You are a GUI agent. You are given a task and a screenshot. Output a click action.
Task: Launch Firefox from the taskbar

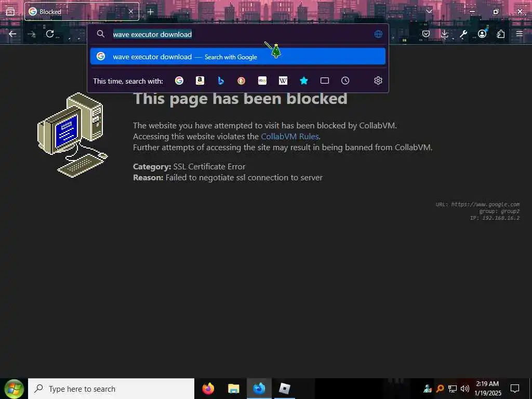[x=208, y=389]
